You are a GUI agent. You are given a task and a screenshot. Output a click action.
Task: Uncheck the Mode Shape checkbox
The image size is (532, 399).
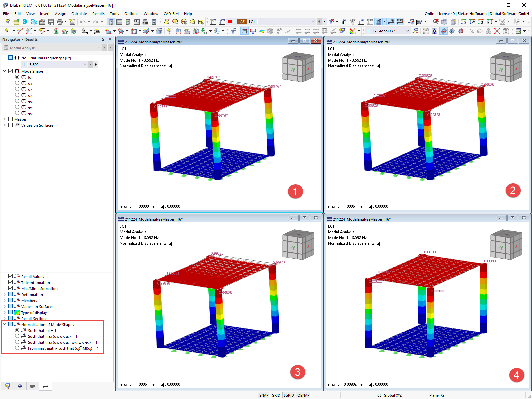tap(10, 71)
